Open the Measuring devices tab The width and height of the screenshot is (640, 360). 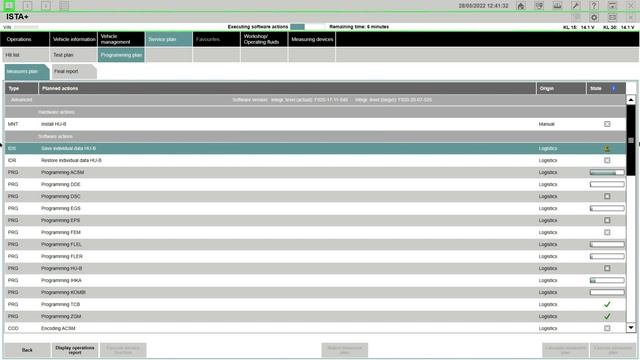point(312,39)
